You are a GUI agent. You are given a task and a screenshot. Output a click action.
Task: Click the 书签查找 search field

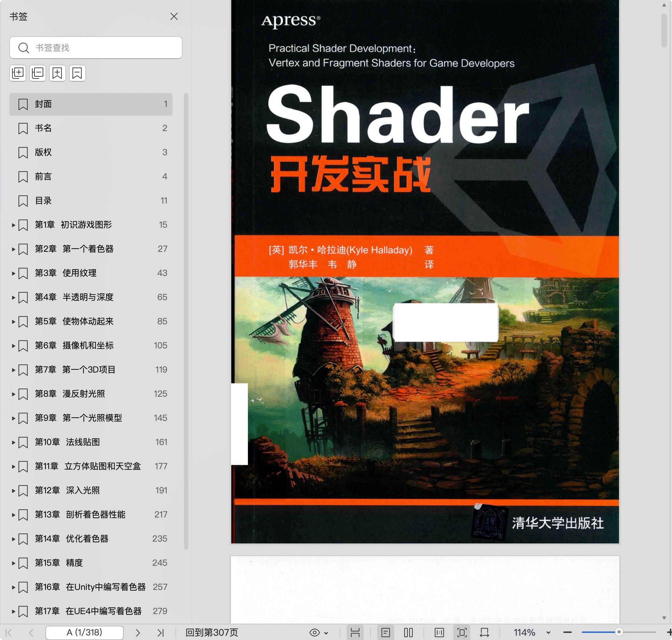tap(103, 48)
